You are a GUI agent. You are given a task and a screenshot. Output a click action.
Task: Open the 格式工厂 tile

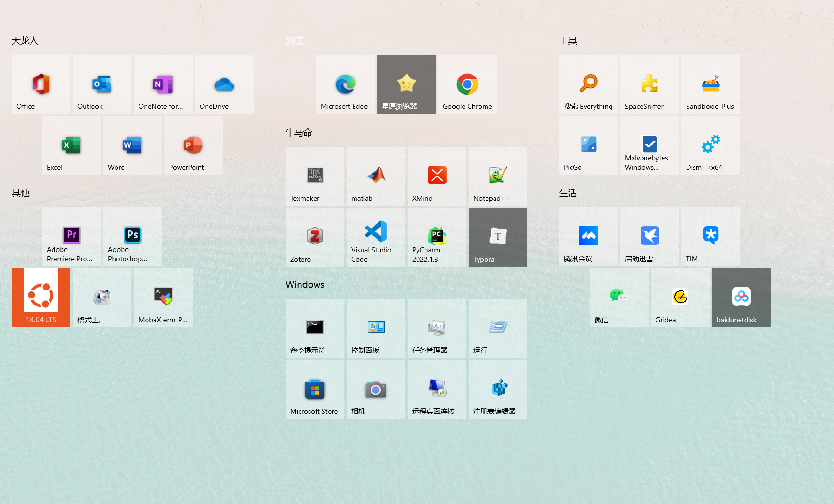102,298
